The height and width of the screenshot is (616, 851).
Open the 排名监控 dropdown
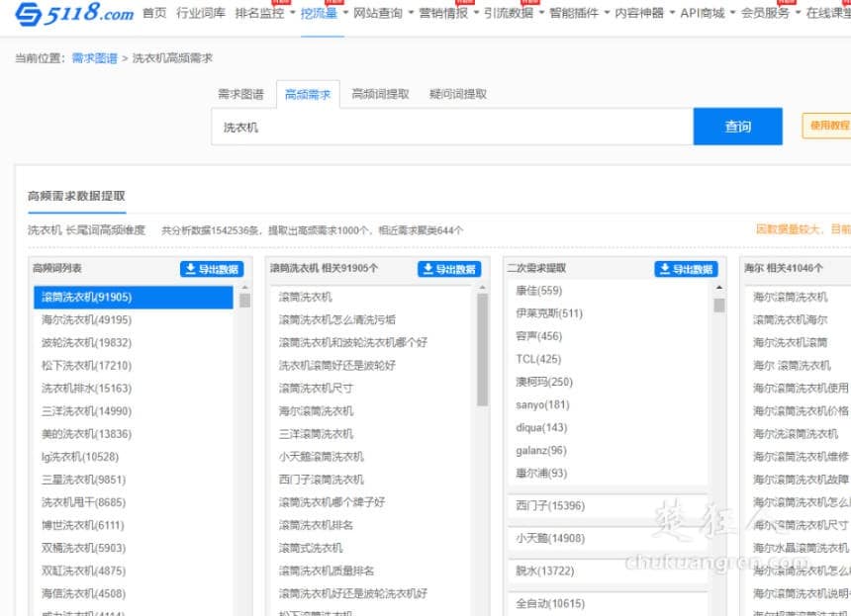[259, 14]
